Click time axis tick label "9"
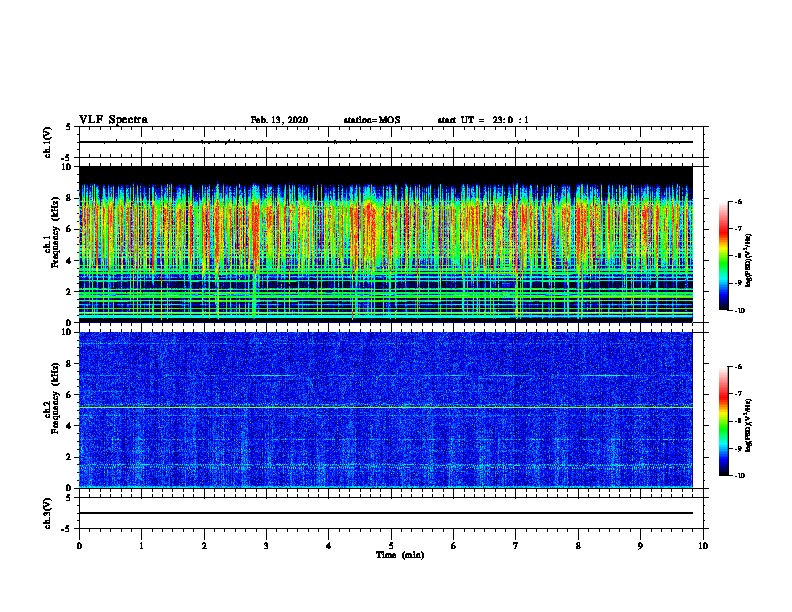792x612 pixels. point(640,546)
